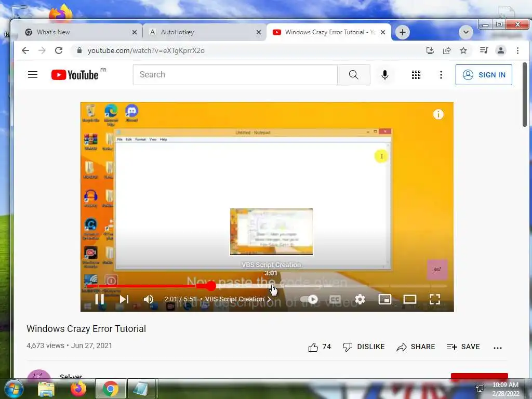
Task: Close the AutoHotkey tab
Action: 259,32
